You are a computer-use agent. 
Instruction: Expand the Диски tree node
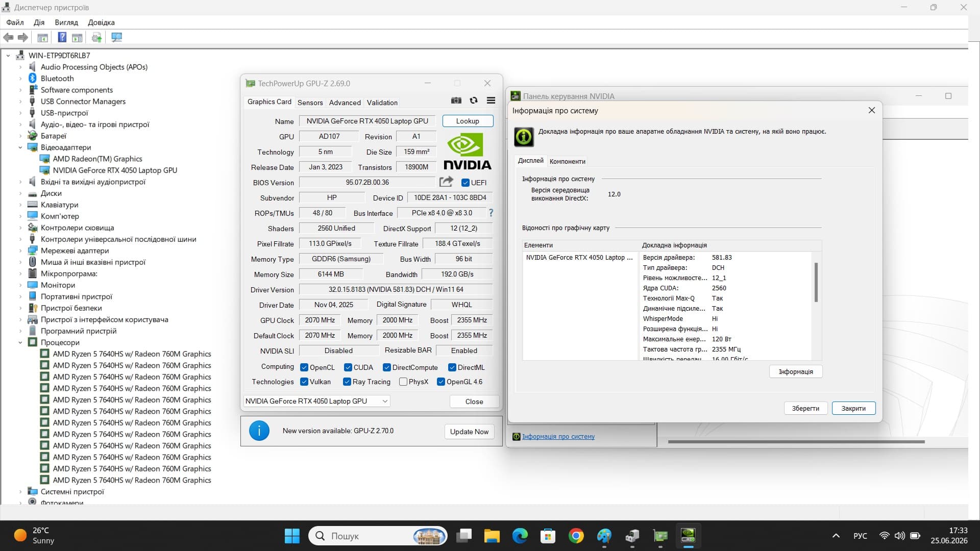coord(20,193)
